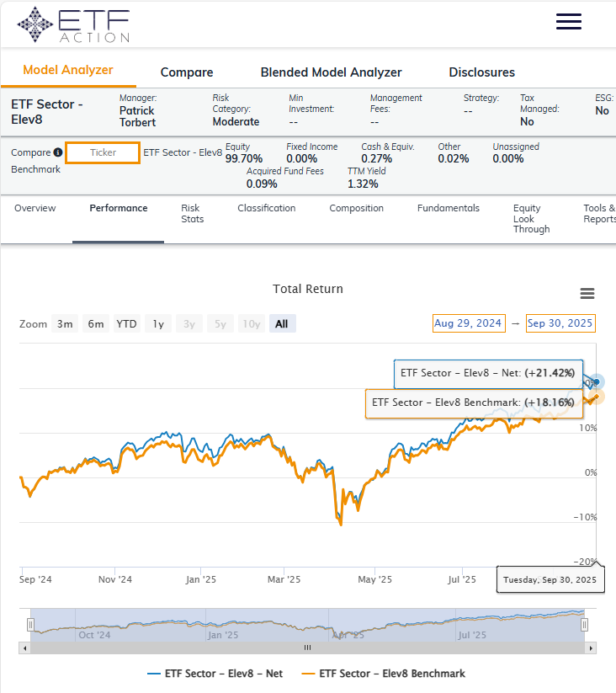This screenshot has height=693, width=616.
Task: Switch to the Risk Stats tab
Action: point(192,213)
